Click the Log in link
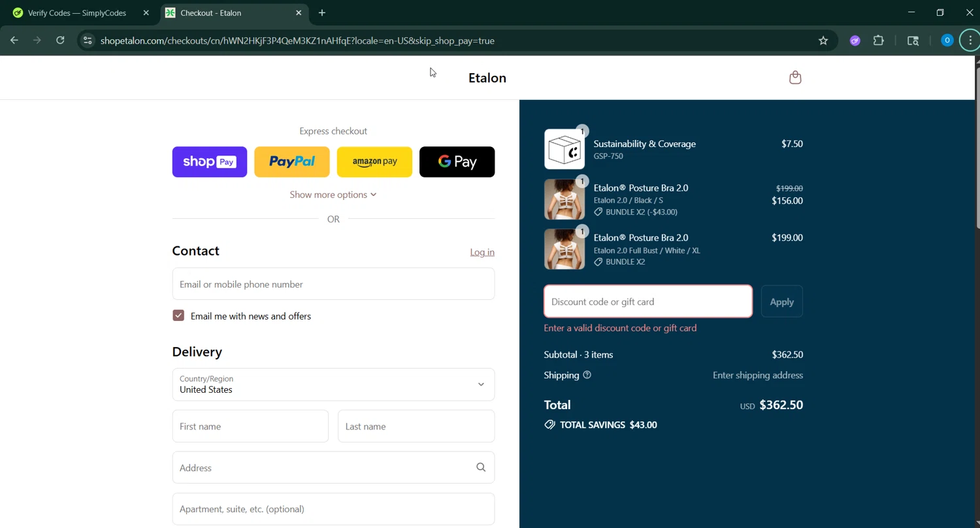 pyautogui.click(x=482, y=252)
